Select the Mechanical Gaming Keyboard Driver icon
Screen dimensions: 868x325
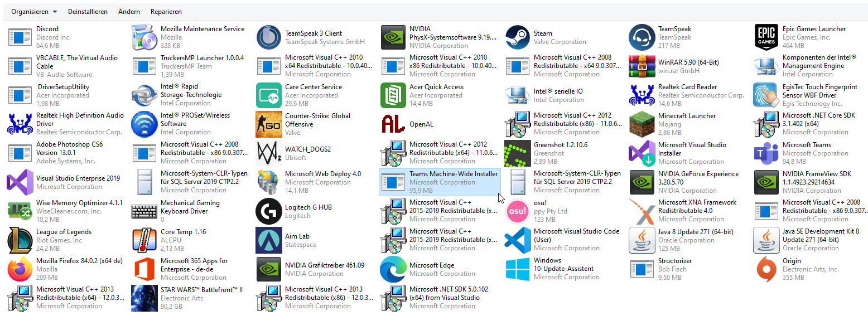pos(144,211)
